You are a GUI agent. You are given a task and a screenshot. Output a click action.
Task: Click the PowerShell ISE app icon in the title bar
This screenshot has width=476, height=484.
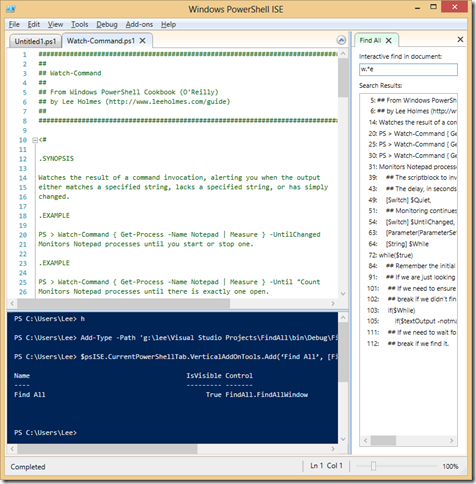pos(10,9)
